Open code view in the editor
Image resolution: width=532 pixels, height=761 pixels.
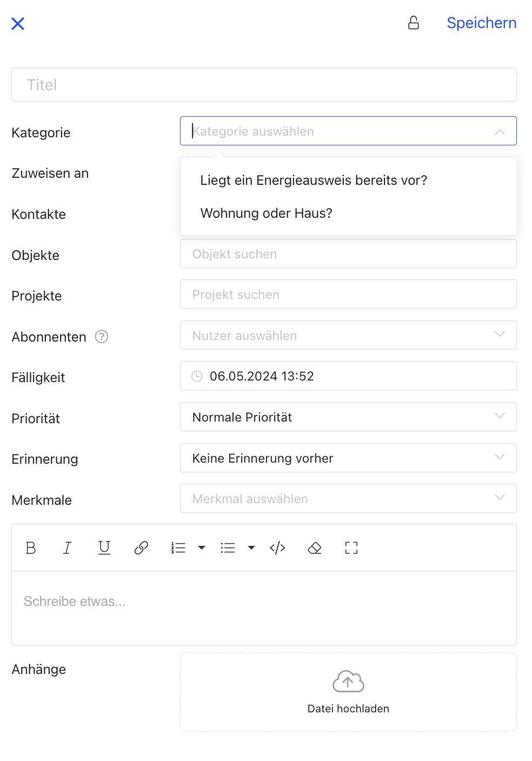coord(277,548)
